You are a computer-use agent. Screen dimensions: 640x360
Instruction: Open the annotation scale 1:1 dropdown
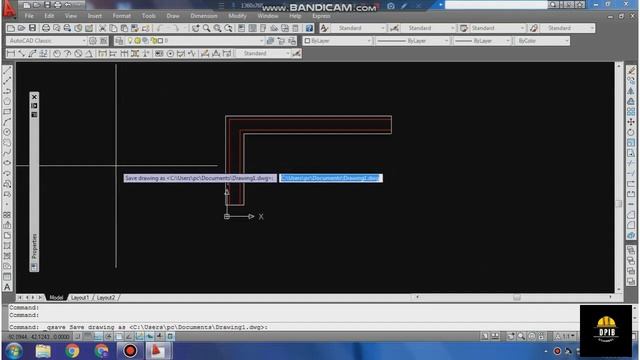click(565, 336)
